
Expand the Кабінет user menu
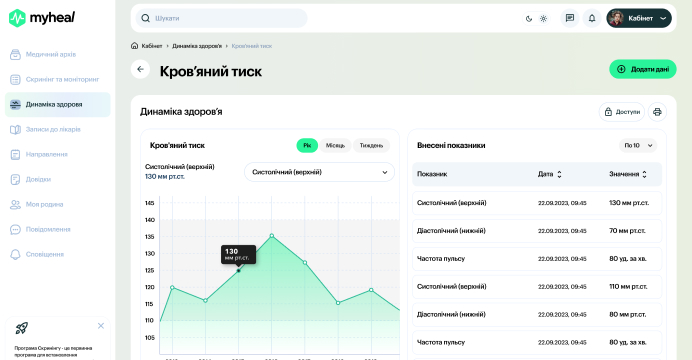639,19
